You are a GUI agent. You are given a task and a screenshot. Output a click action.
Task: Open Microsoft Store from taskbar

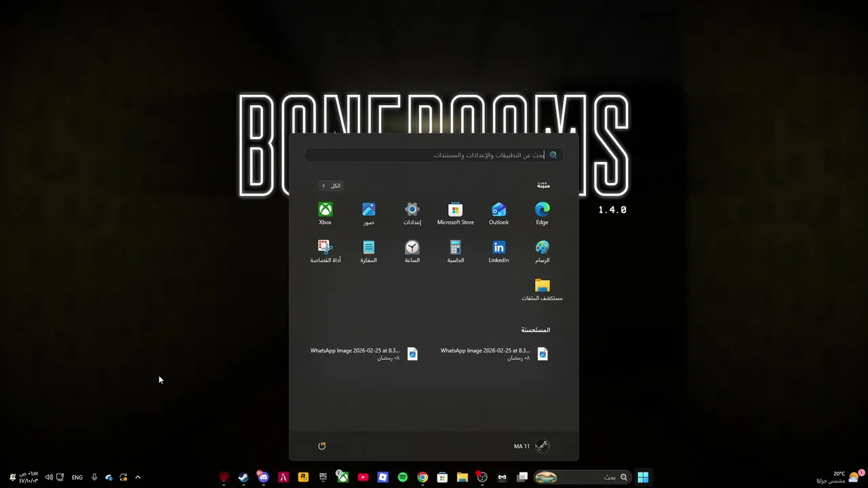point(442,477)
